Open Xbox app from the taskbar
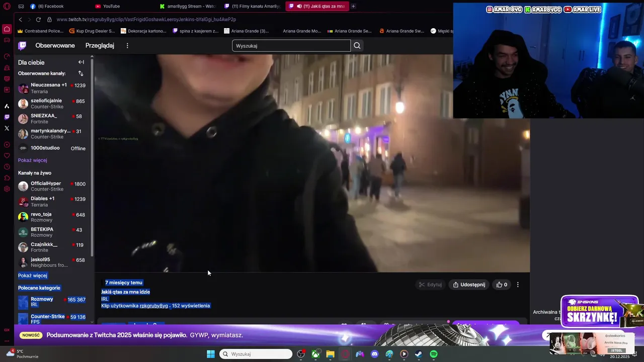 (x=315, y=354)
